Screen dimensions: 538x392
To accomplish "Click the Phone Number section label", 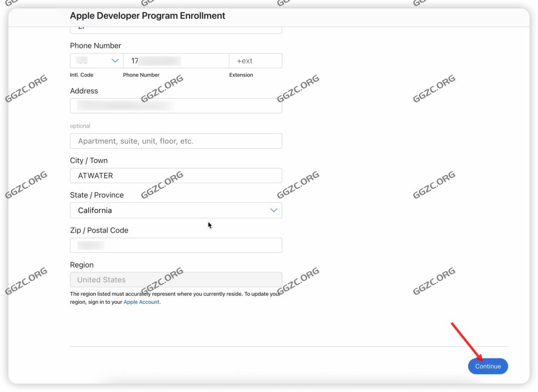I will pos(96,46).
